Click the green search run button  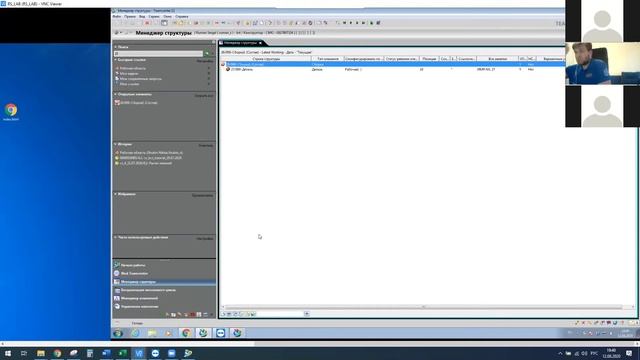click(x=207, y=53)
